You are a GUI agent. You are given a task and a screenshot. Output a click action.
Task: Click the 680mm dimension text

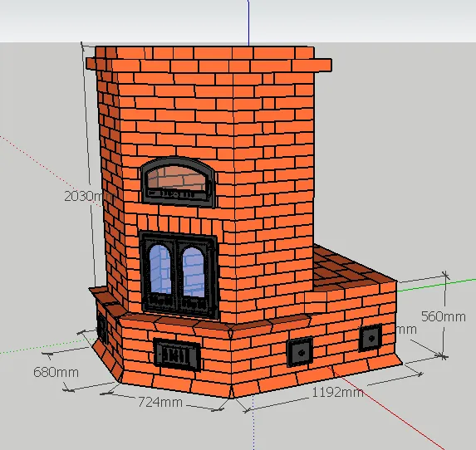(x=56, y=372)
